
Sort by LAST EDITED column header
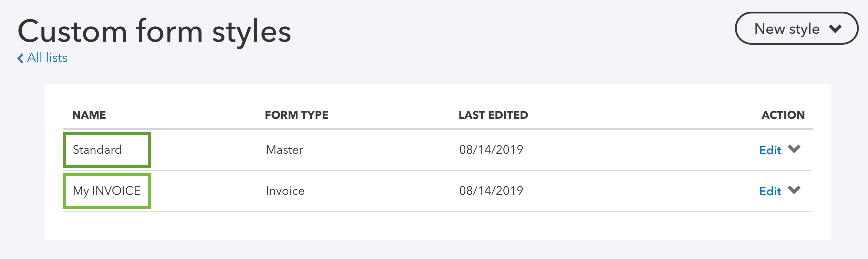point(493,115)
